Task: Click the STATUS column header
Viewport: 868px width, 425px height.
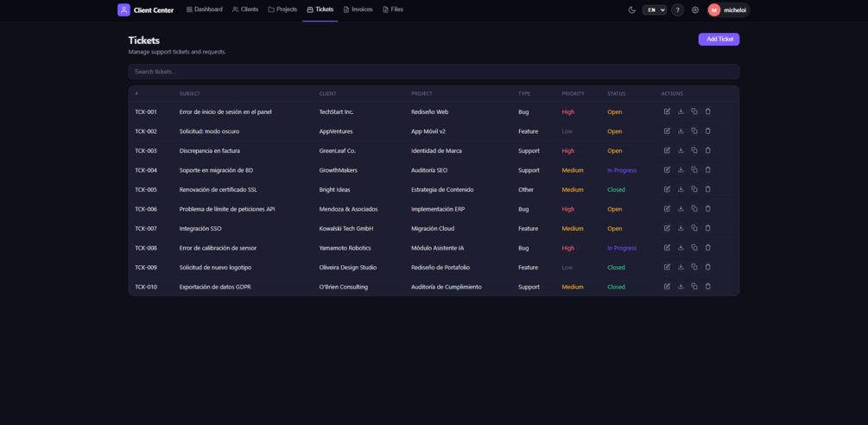Action: [x=616, y=93]
